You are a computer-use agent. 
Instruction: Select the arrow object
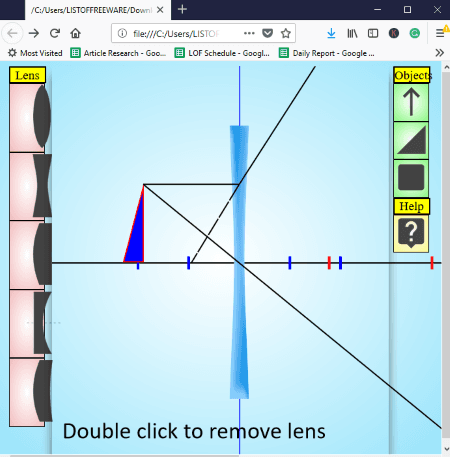point(411,102)
